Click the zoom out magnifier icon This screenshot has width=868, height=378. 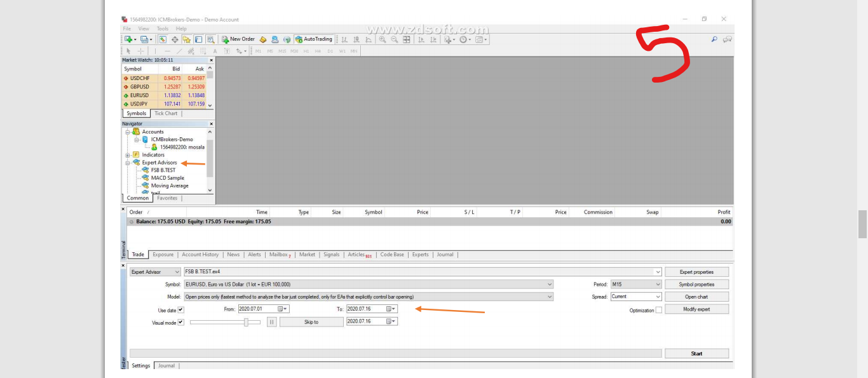[x=395, y=39]
